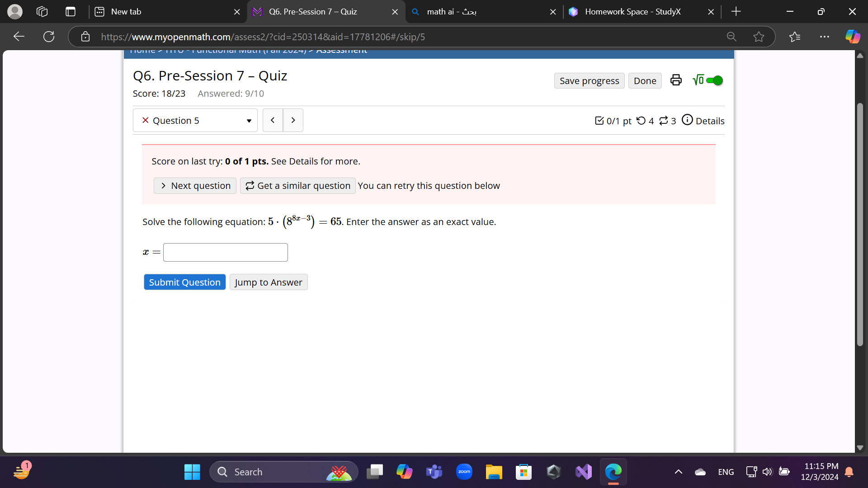
Task: Click the checkmark completed icon
Action: [598, 120]
